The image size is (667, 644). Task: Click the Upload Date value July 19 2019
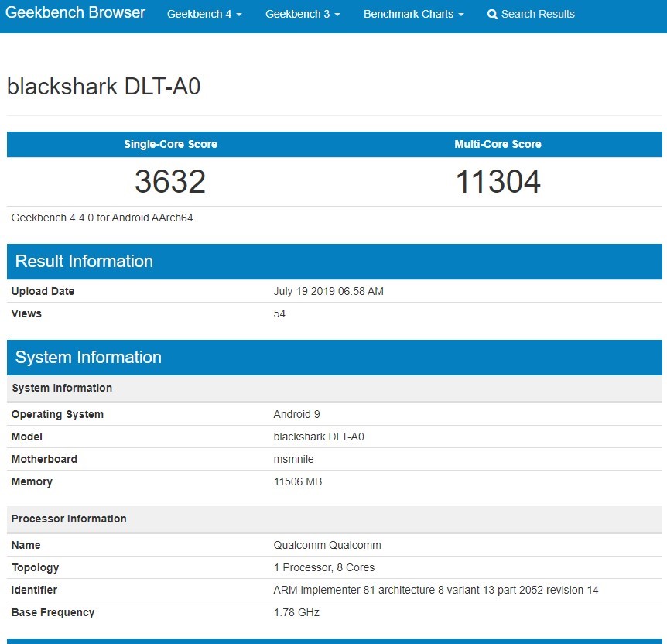pos(328,292)
